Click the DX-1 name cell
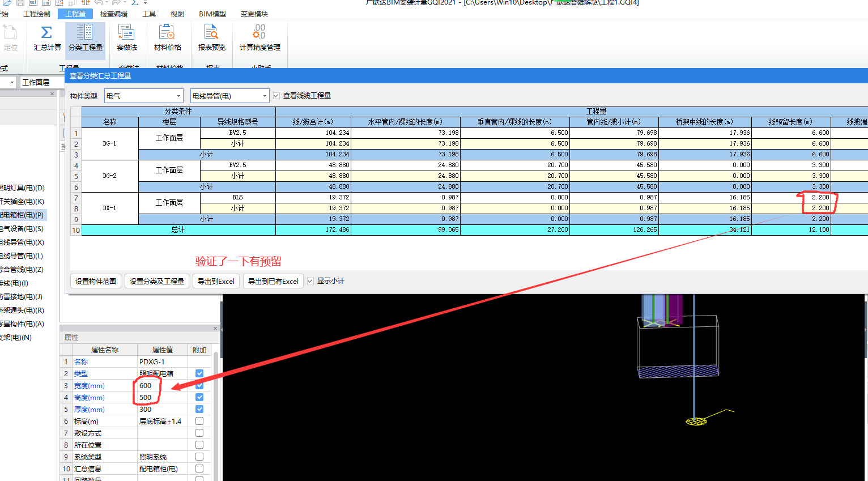The height and width of the screenshot is (481, 868). (x=110, y=208)
